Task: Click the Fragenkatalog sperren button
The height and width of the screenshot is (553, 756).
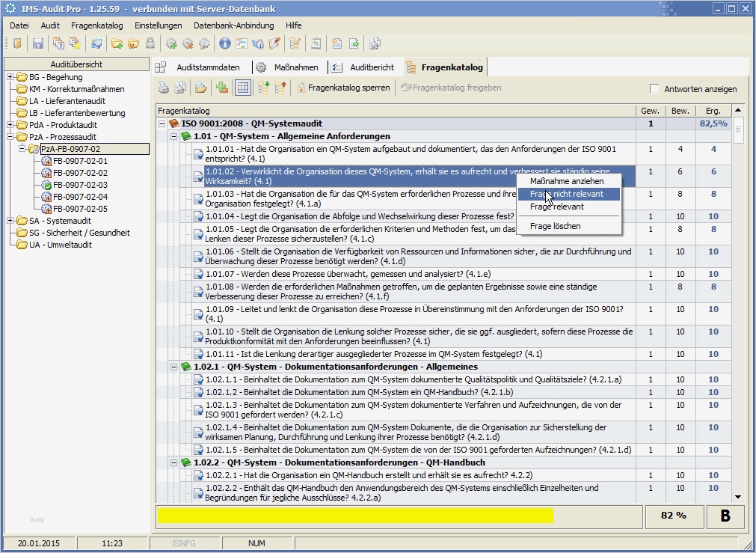Action: (343, 88)
